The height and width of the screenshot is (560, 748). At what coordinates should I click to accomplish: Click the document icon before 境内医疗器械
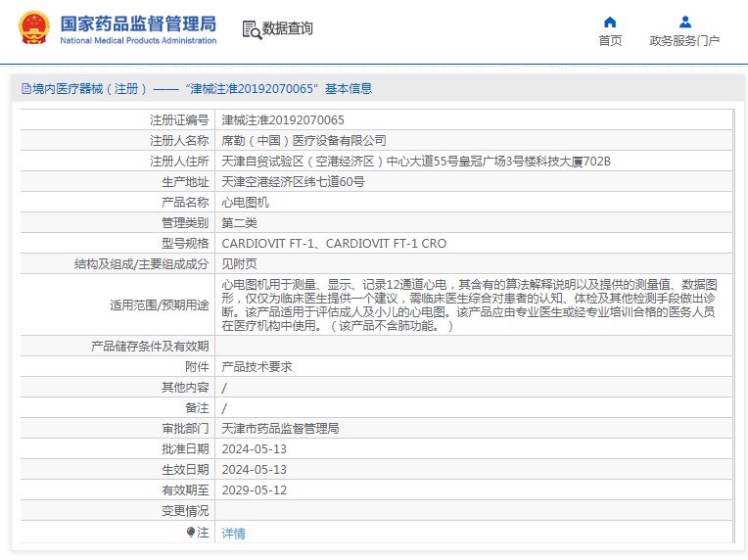(x=26, y=89)
